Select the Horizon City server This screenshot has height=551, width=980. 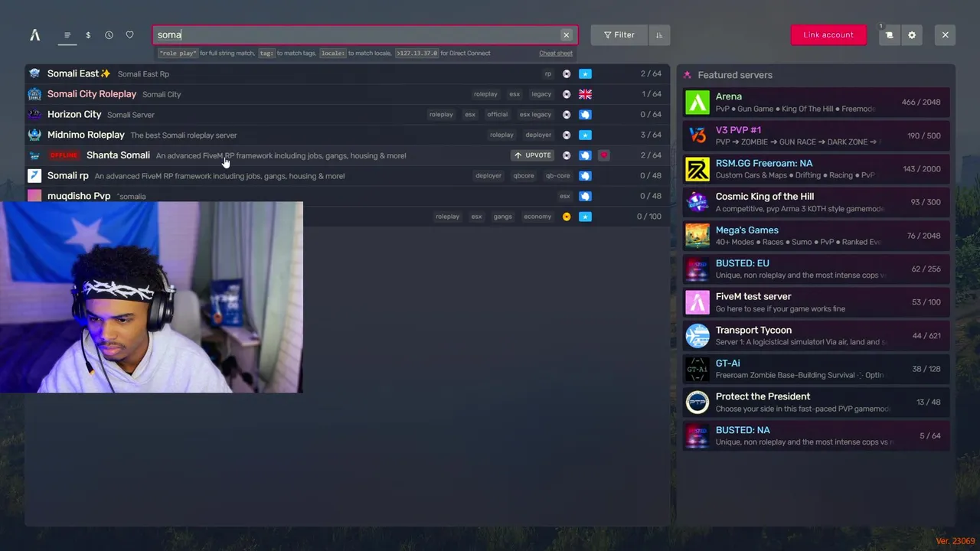tap(347, 115)
